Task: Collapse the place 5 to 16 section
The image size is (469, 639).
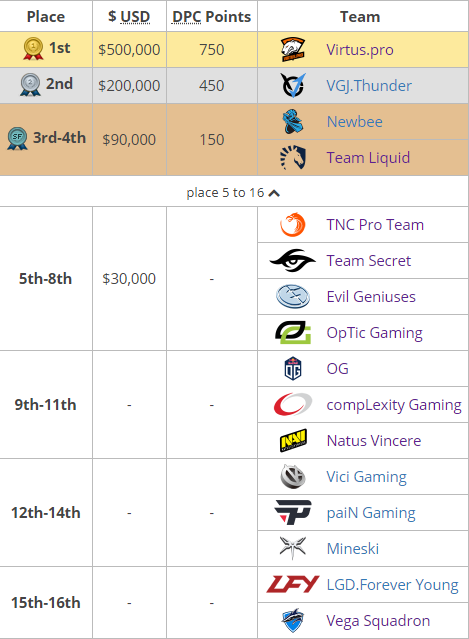Action: [233, 192]
